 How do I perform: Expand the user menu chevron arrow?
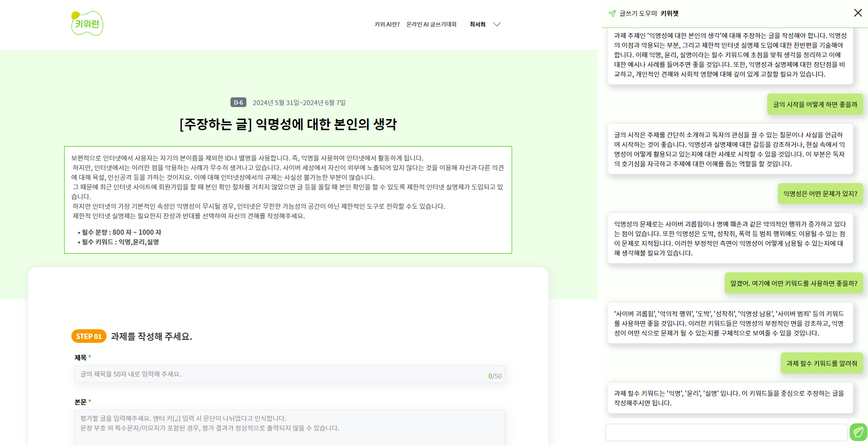[497, 25]
